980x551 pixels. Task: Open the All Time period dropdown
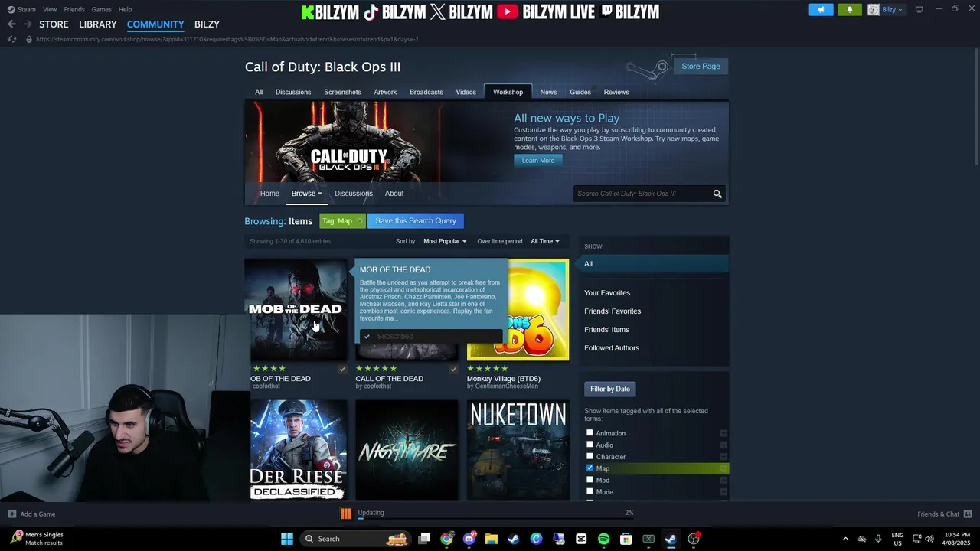tap(545, 241)
